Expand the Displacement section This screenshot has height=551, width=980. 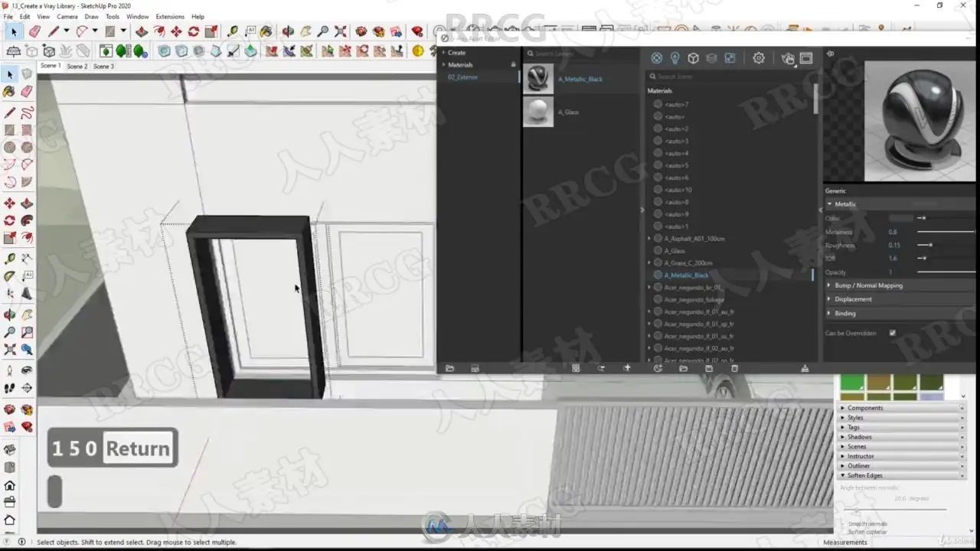(829, 299)
